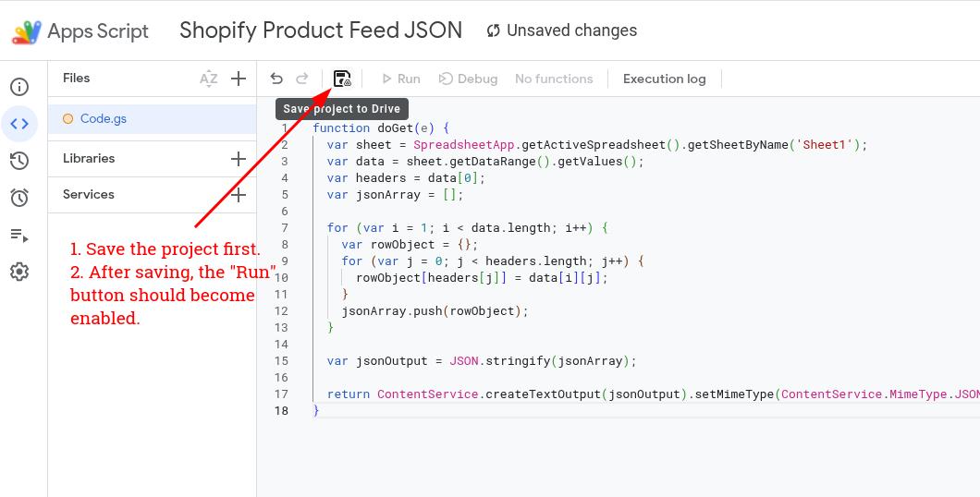Image resolution: width=980 pixels, height=497 pixels.
Task: Open the Execution log
Action: tap(664, 79)
